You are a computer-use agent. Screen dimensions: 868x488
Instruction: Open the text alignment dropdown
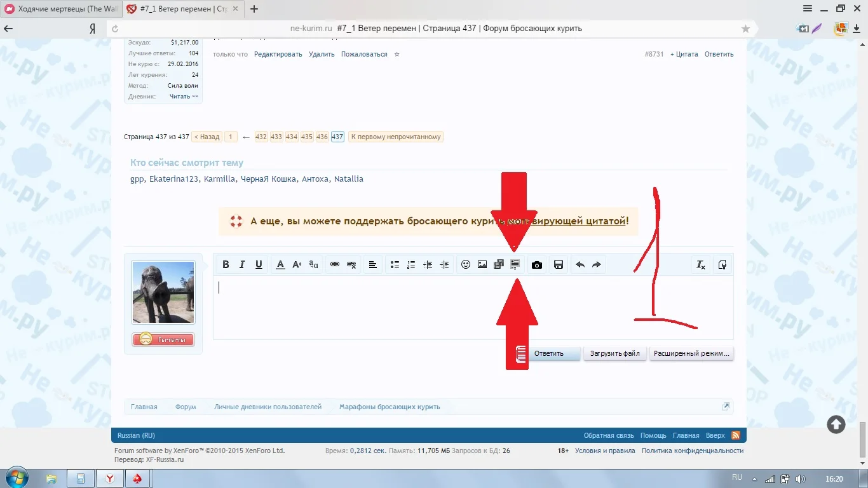click(x=373, y=265)
